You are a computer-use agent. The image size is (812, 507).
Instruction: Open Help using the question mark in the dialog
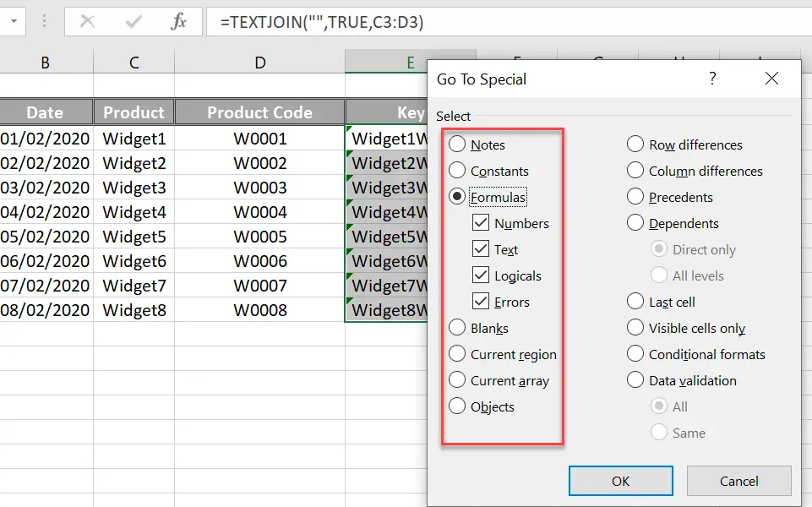(712, 78)
